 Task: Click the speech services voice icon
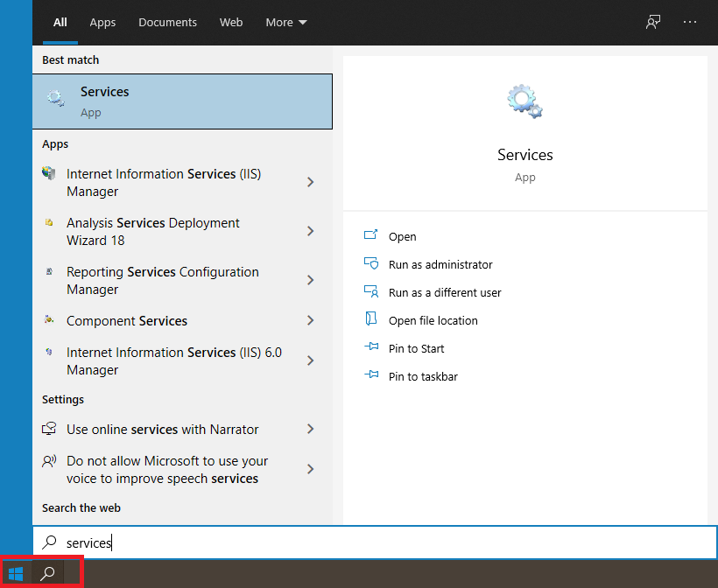click(x=49, y=461)
